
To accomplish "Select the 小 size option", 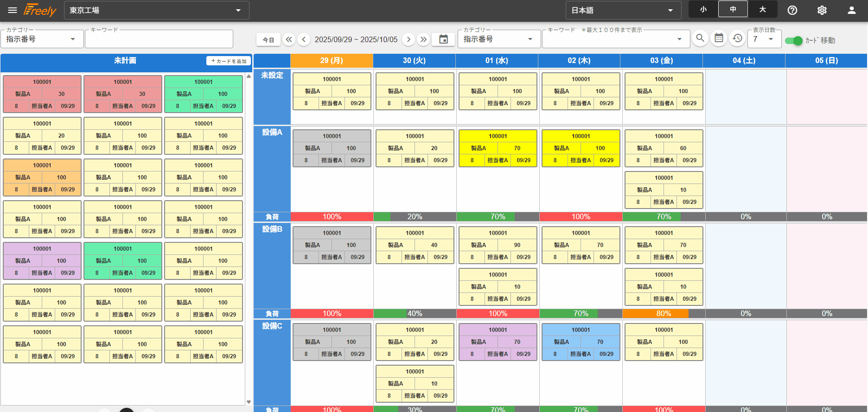I will [x=703, y=9].
